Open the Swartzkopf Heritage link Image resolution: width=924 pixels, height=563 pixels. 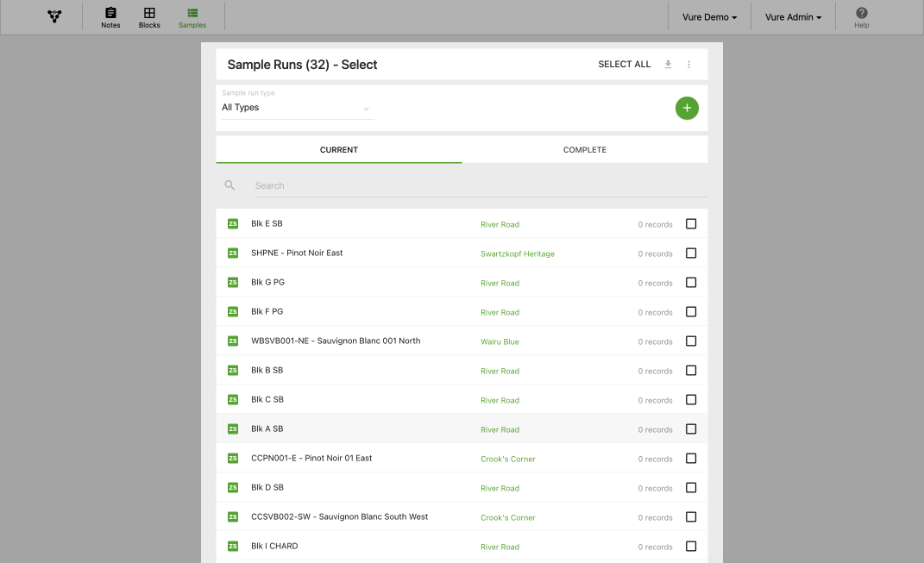[x=518, y=254]
